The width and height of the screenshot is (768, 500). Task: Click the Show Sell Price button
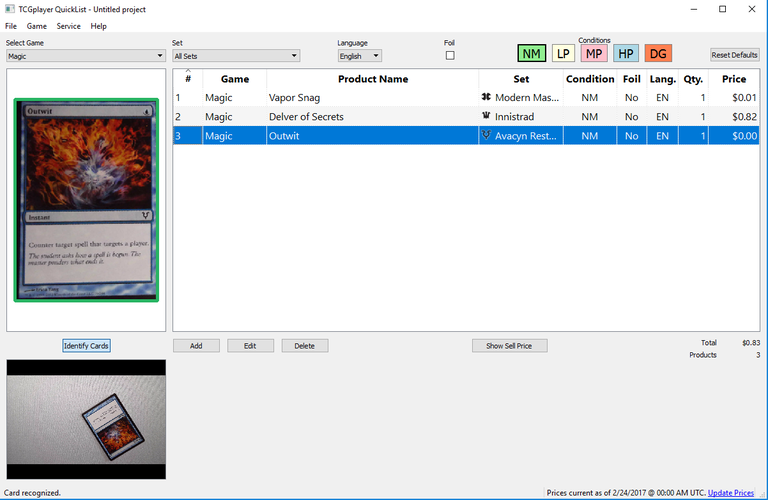tap(509, 346)
